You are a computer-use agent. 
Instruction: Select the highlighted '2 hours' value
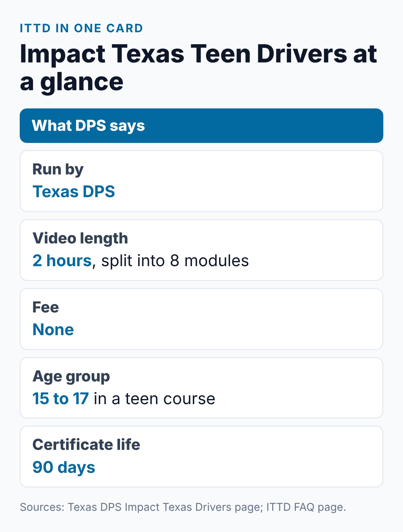62,260
